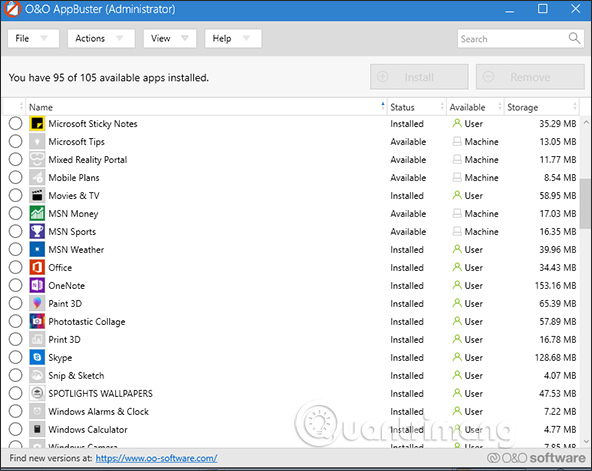Toggle the Storage column sort arrows
This screenshot has height=471, width=592.
click(x=575, y=106)
